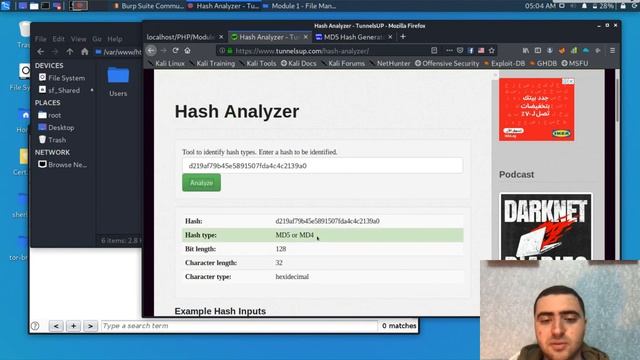The height and width of the screenshot is (360, 640).
Task: Open the reader view icon in address bar
Action: tap(434, 51)
